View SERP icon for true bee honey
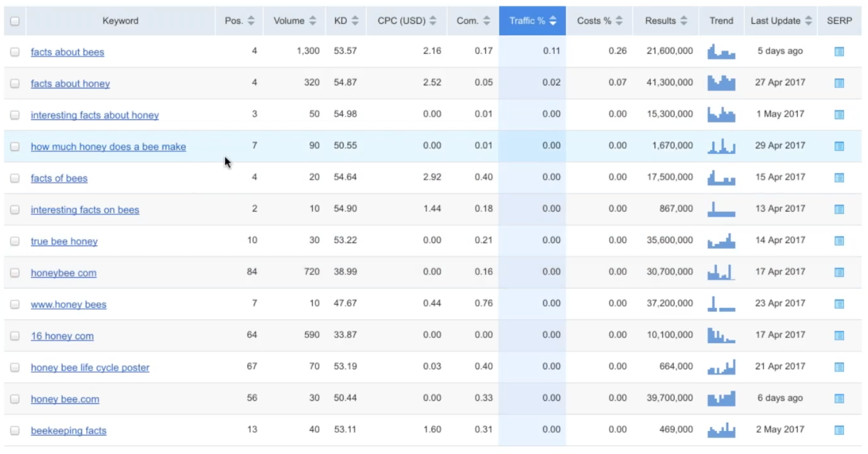Viewport: 868px width, 454px height. point(839,241)
